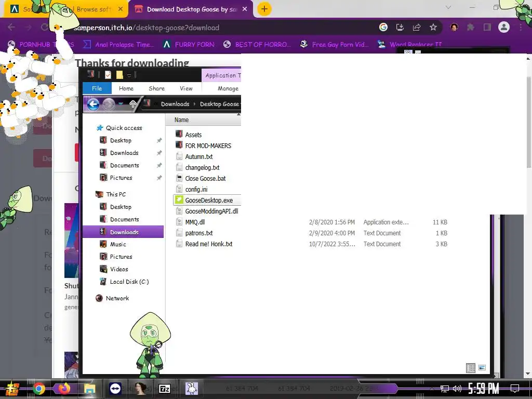
Task: Bookmark this page with the star icon
Action: [433, 27]
